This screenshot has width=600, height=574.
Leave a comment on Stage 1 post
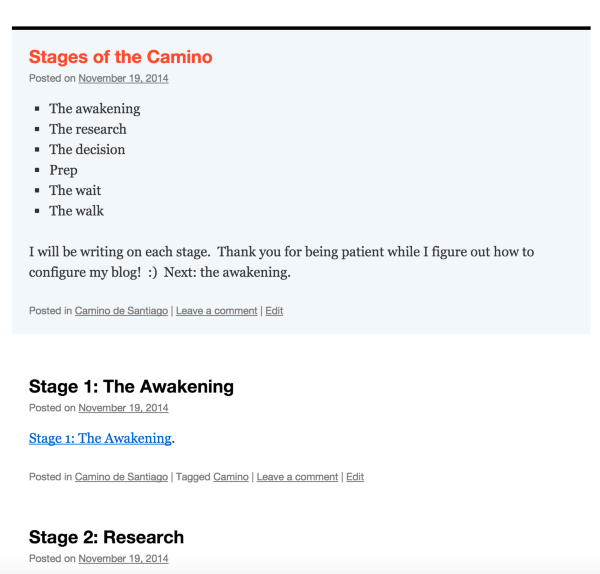tap(297, 477)
